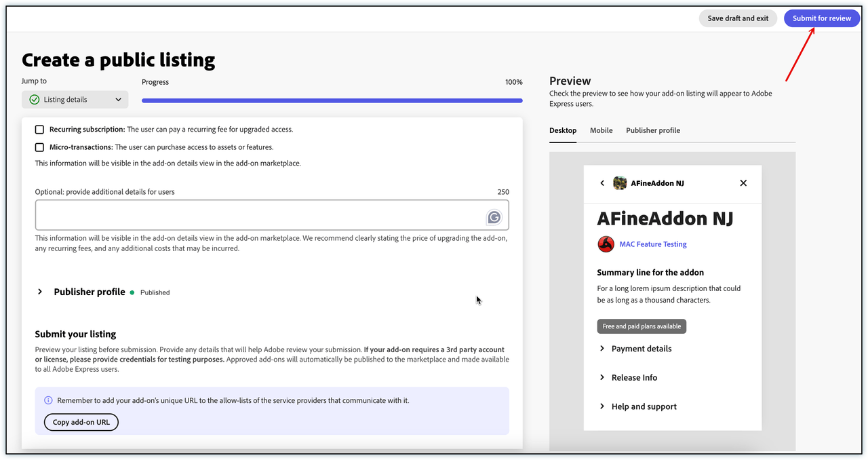Click the Preview panel heading
This screenshot has width=868, height=460.
click(570, 81)
